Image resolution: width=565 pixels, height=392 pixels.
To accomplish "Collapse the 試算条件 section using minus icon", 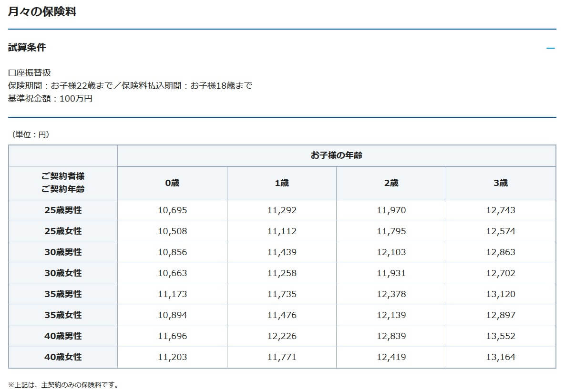I will point(551,48).
